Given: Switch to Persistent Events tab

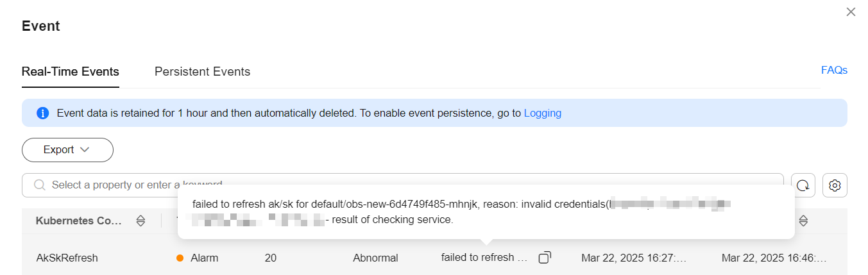Looking at the screenshot, I should (x=202, y=72).
